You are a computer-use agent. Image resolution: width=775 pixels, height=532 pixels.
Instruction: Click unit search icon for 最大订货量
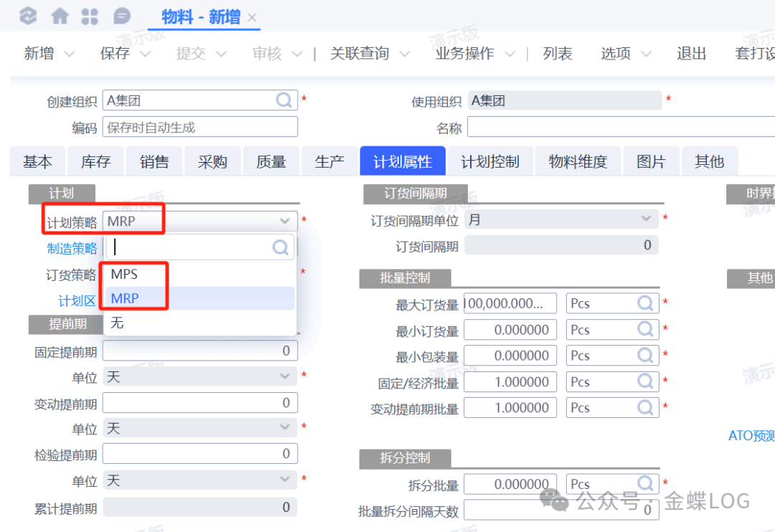coord(646,303)
